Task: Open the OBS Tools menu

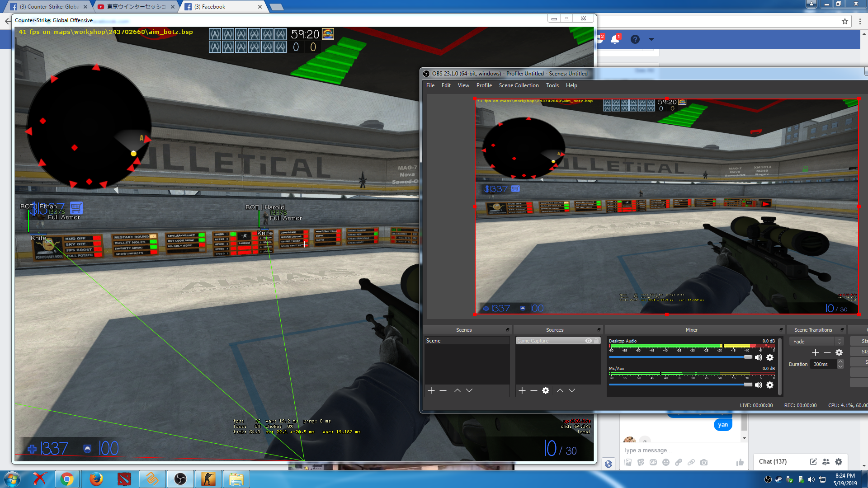Action: click(552, 85)
